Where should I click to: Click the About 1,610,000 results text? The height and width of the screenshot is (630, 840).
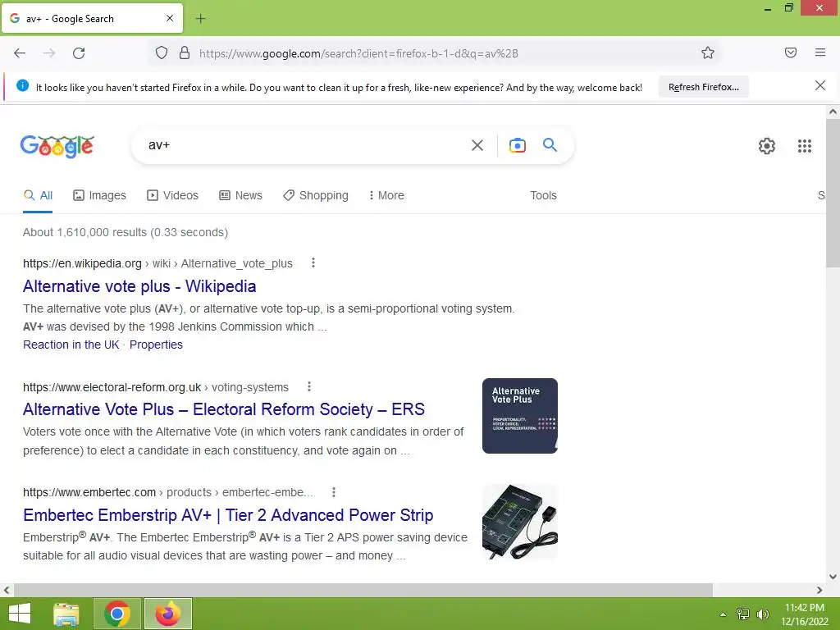[x=126, y=232]
